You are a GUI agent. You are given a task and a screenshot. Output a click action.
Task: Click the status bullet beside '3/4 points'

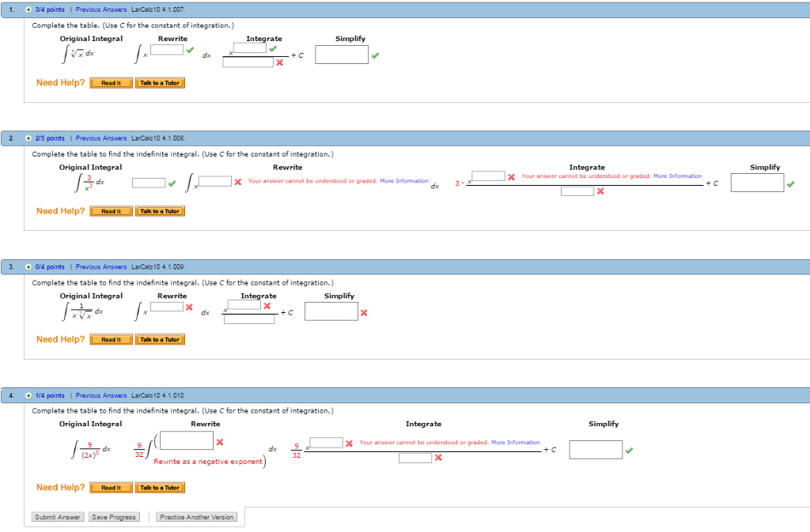click(x=27, y=9)
